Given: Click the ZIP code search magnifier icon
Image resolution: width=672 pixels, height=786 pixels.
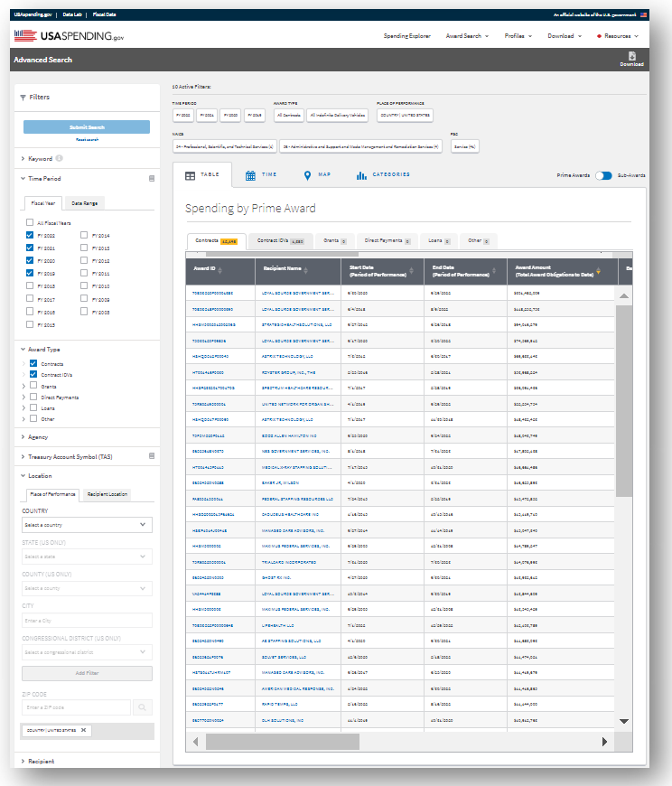Looking at the screenshot, I should tap(143, 707).
